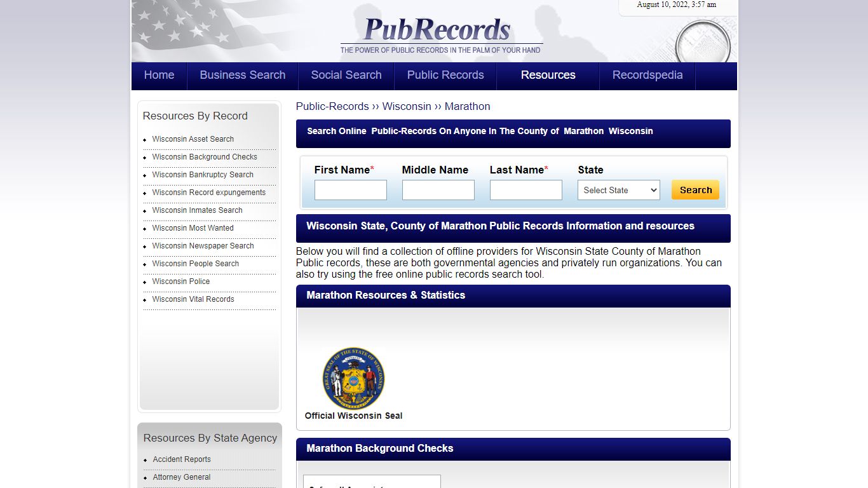Open the Social Search menu item
The image size is (868, 488).
pyautogui.click(x=346, y=75)
